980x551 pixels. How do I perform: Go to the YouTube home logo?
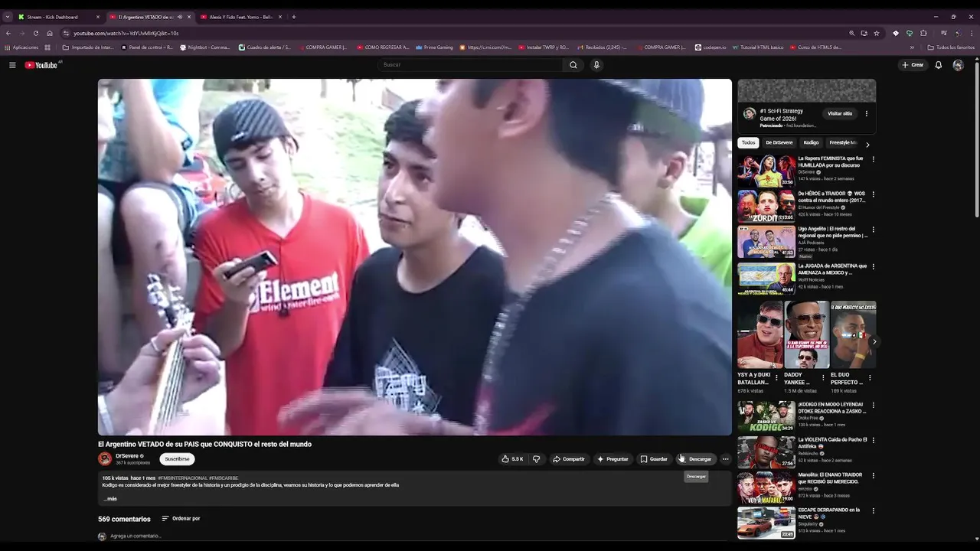[42, 65]
